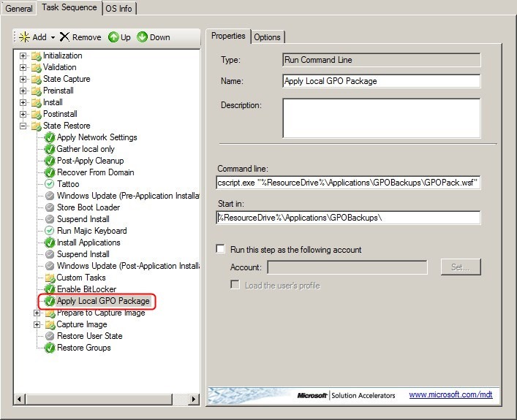
Task: Enable Run this step as following account
Action: pos(220,248)
